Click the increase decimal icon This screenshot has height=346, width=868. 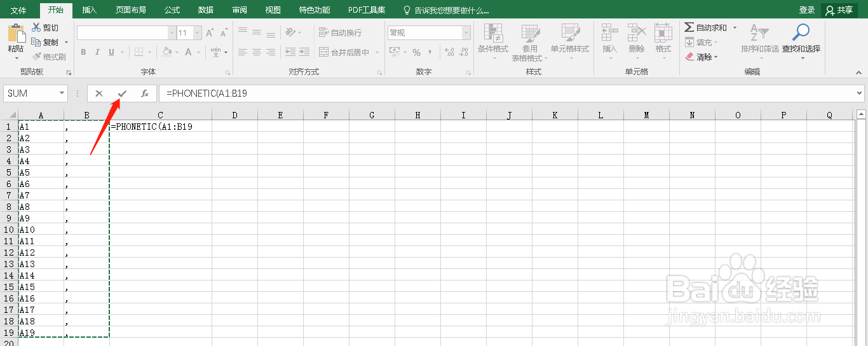coord(450,52)
